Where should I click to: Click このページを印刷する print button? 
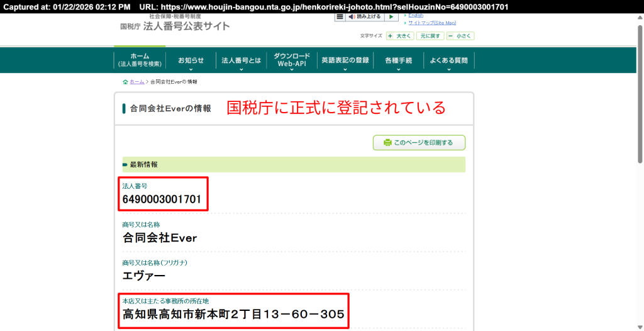(x=419, y=143)
